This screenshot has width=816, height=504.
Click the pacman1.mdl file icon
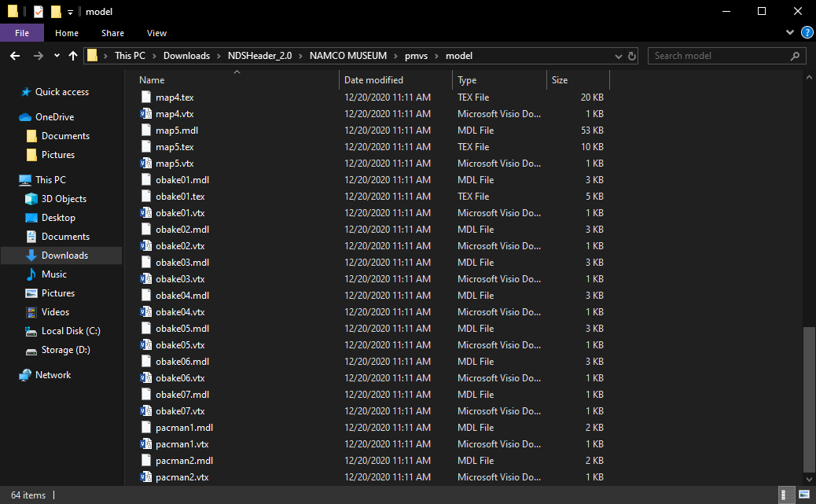[146, 428]
